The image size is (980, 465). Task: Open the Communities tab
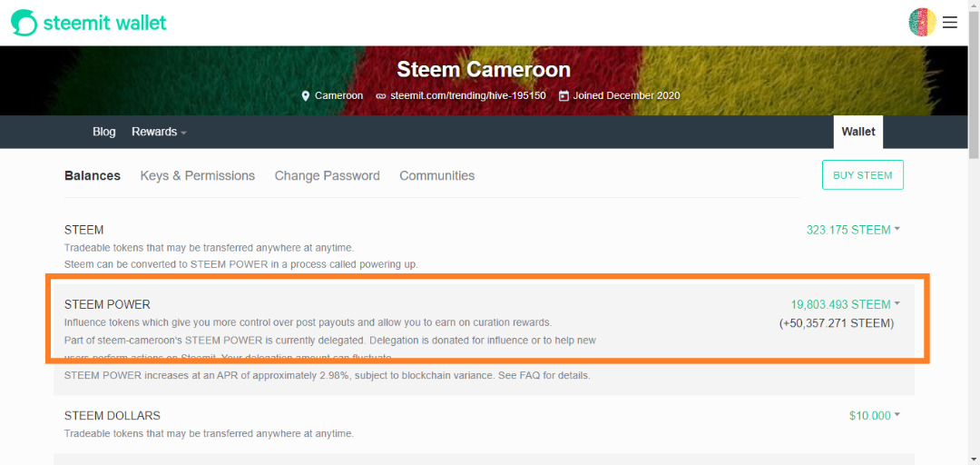pyautogui.click(x=436, y=176)
